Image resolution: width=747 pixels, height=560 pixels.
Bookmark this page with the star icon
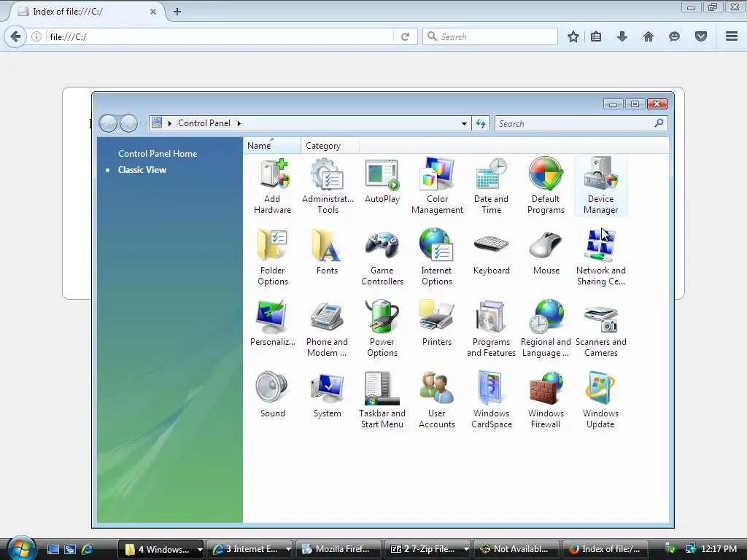coord(573,36)
